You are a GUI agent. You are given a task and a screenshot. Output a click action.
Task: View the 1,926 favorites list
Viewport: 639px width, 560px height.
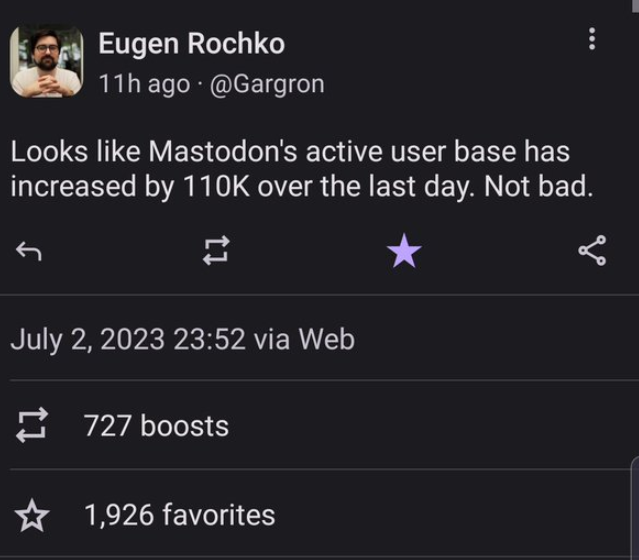tap(180, 515)
